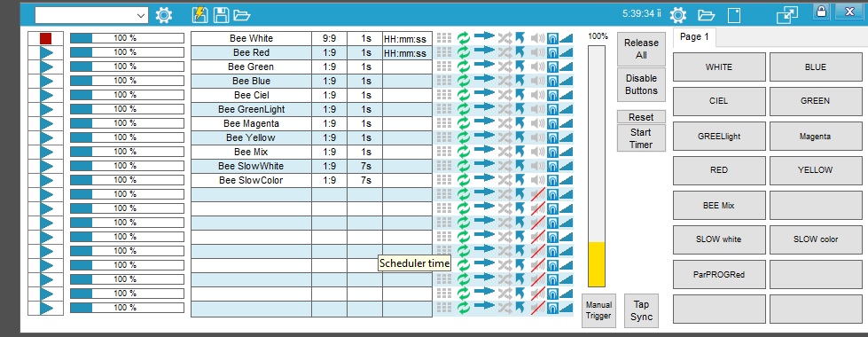Click Manual Trigger button
Screen dimensions: 868x337
coord(598,310)
